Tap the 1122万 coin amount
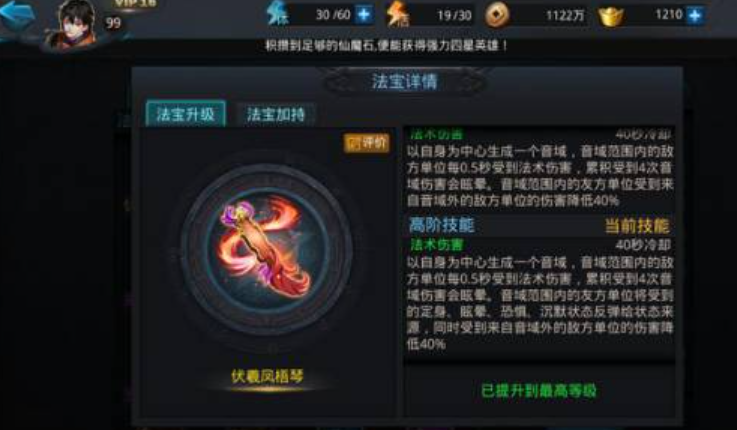Viewport: 737px width, 430px height. 565,16
